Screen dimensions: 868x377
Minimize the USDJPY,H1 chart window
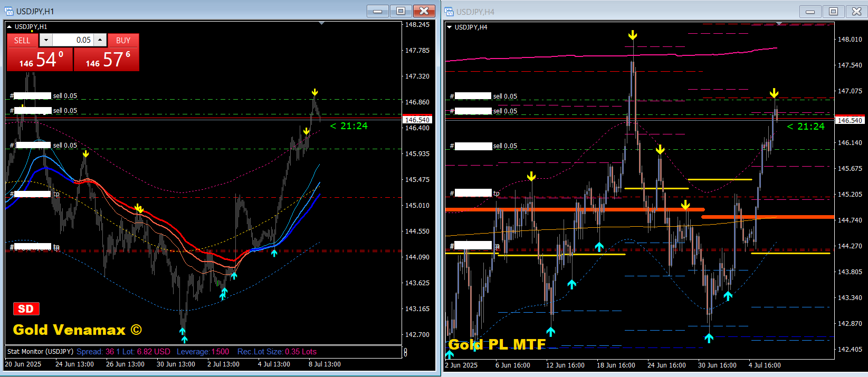378,11
